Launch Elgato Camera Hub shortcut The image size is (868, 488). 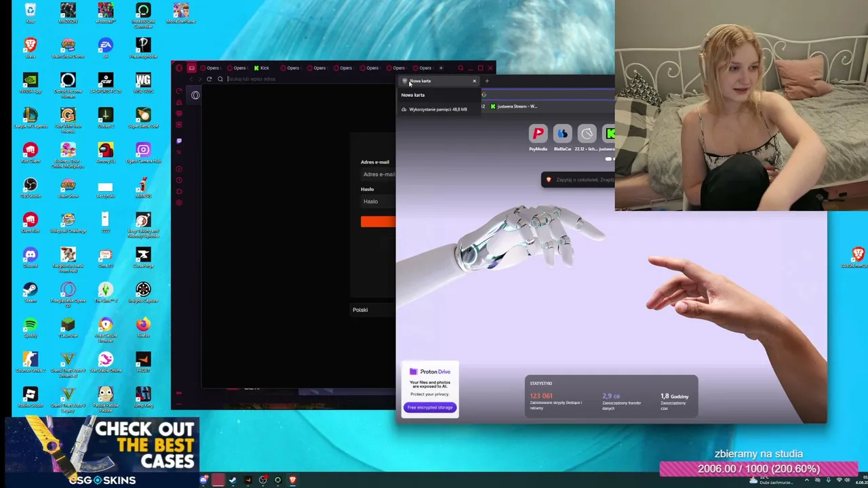coord(143,153)
